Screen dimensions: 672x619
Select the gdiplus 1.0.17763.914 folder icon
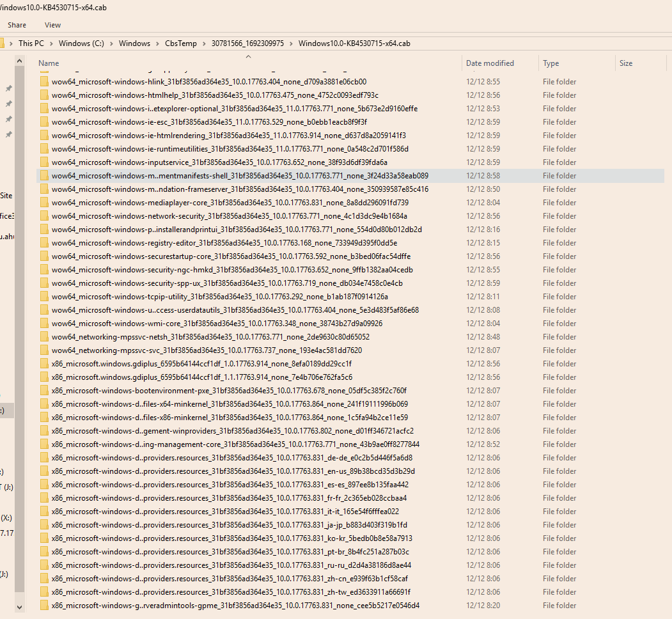[x=43, y=363]
